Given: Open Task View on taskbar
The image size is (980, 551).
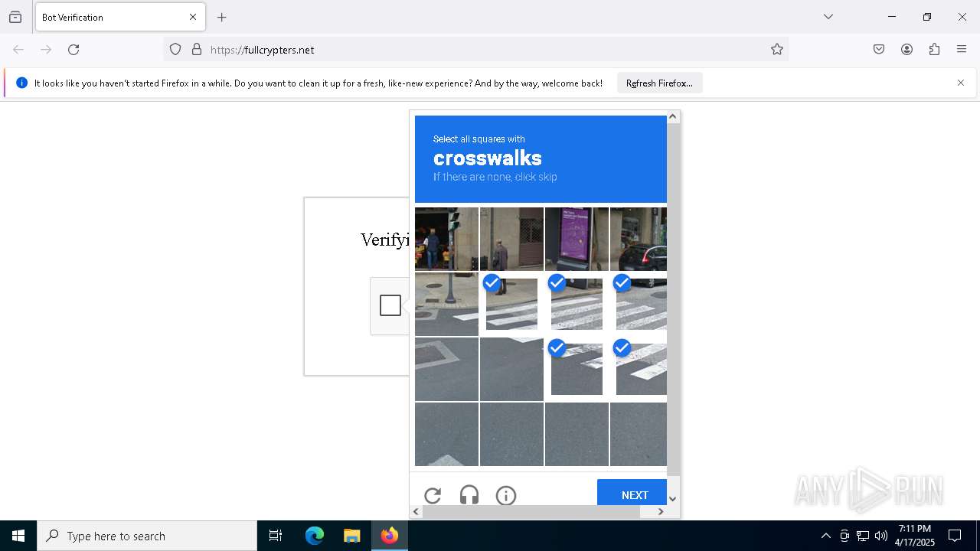Looking at the screenshot, I should tap(276, 536).
